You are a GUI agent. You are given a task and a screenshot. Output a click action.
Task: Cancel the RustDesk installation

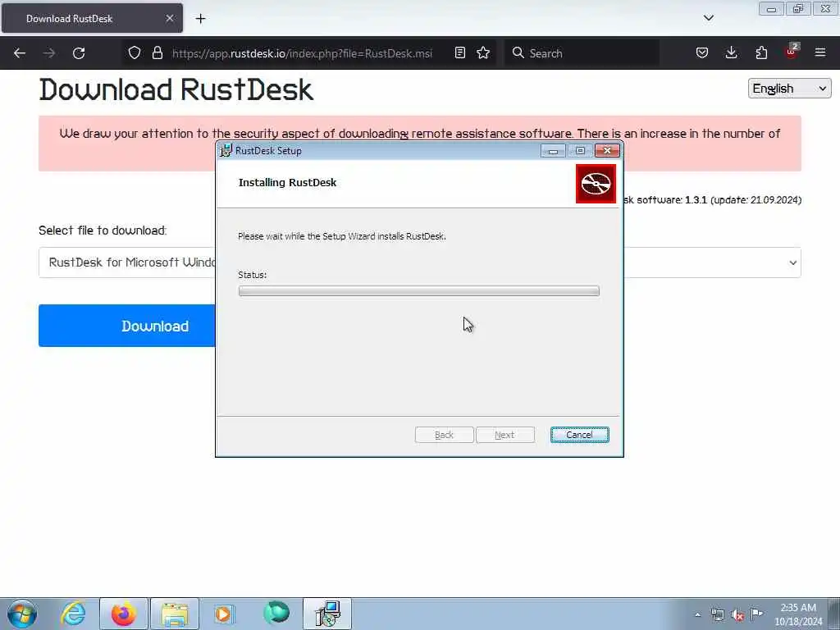(x=580, y=435)
